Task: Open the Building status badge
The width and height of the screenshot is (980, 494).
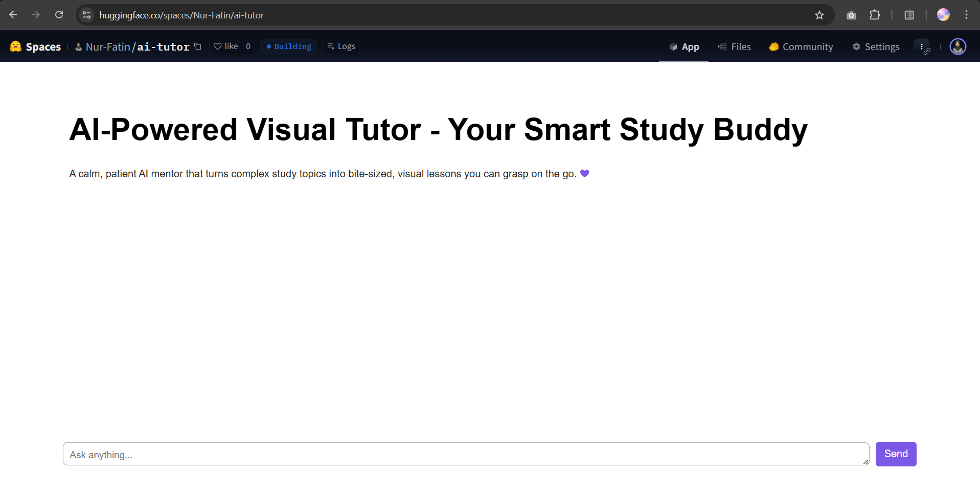Action: point(289,46)
